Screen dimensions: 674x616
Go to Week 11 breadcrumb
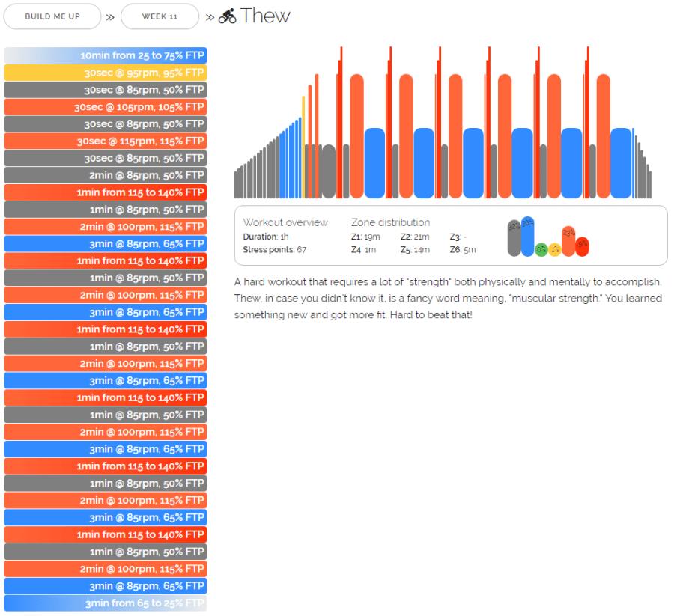(x=160, y=16)
